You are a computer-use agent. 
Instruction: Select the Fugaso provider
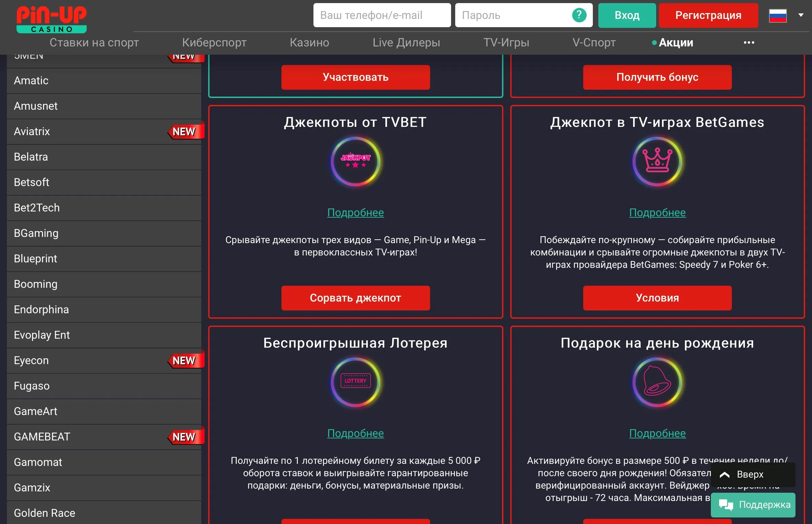[104, 386]
